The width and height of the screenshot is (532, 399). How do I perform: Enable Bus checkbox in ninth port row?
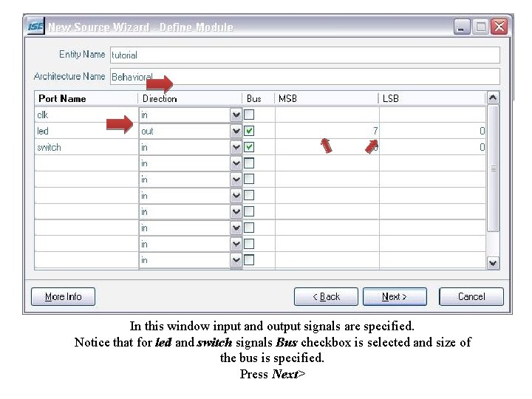249,244
